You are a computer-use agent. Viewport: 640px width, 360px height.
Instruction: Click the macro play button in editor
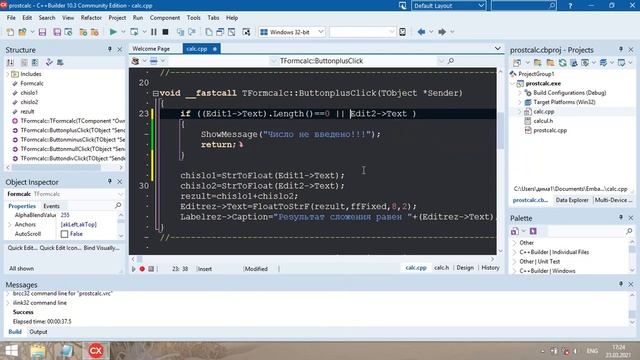click(133, 269)
